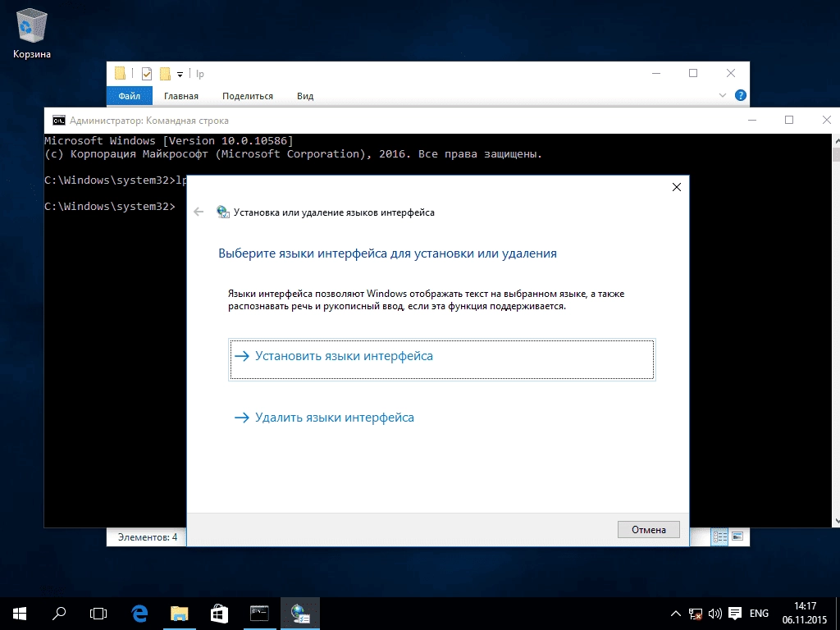The height and width of the screenshot is (630, 840).
Task: Open Action Center notifications icon
Action: [735, 614]
